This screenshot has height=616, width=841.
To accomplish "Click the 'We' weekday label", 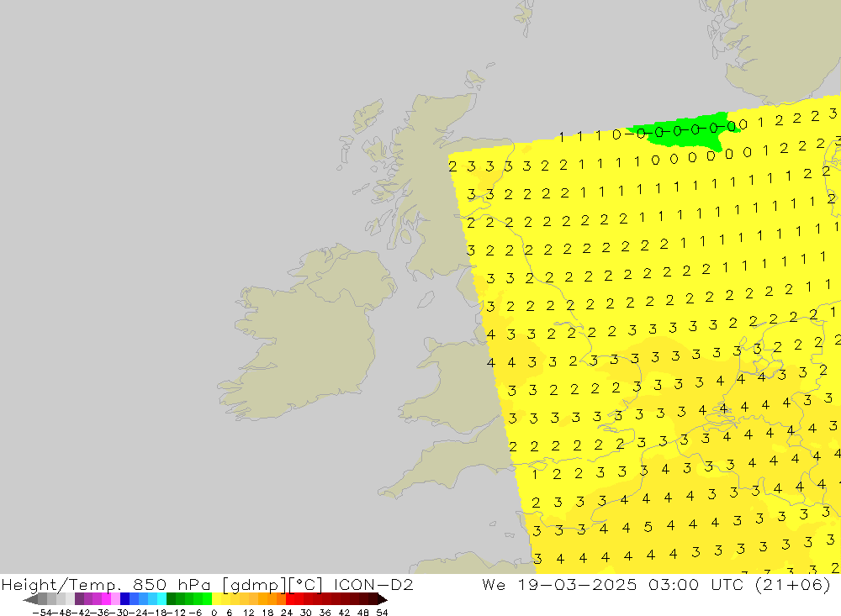I will 494,584.
